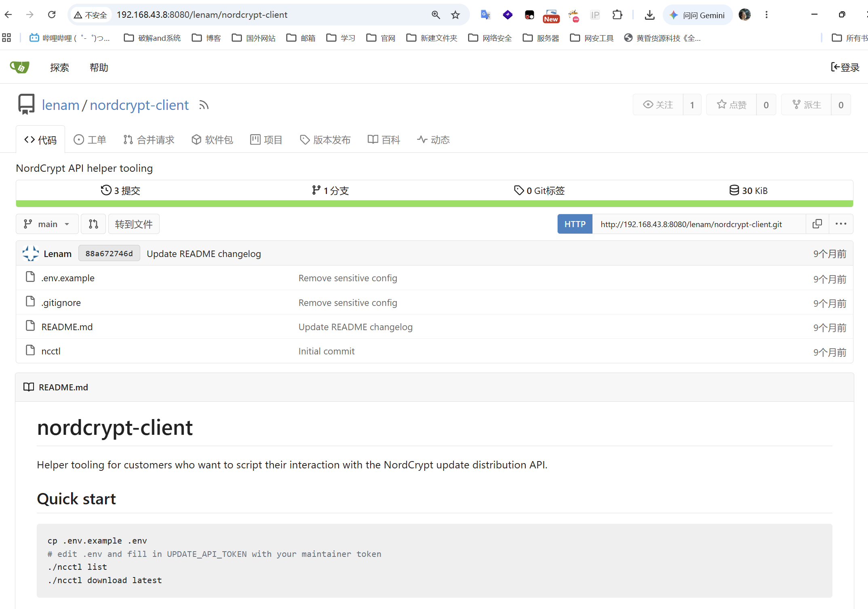Switch to the 软件包 packages tab
This screenshot has width=868, height=609.
pos(212,140)
